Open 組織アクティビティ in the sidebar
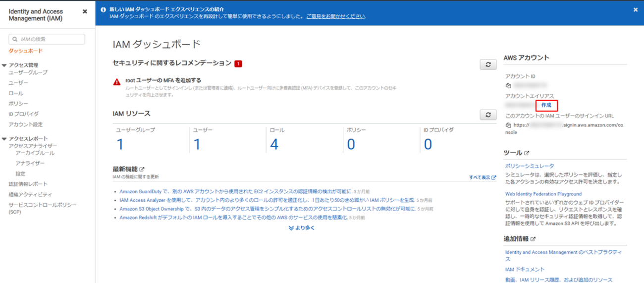The height and width of the screenshot is (283, 644). [x=30, y=194]
